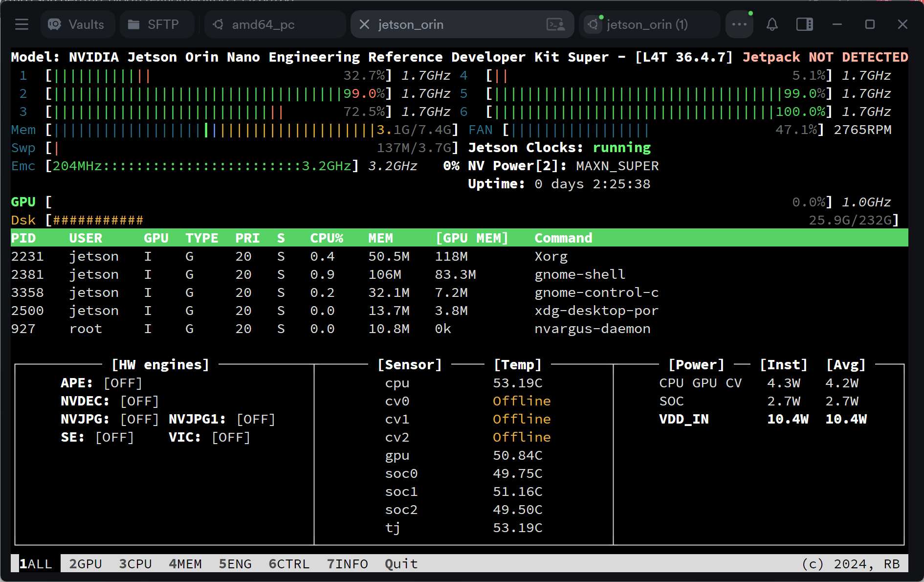
Task: Click the Dsk usage bar
Action: coord(472,220)
